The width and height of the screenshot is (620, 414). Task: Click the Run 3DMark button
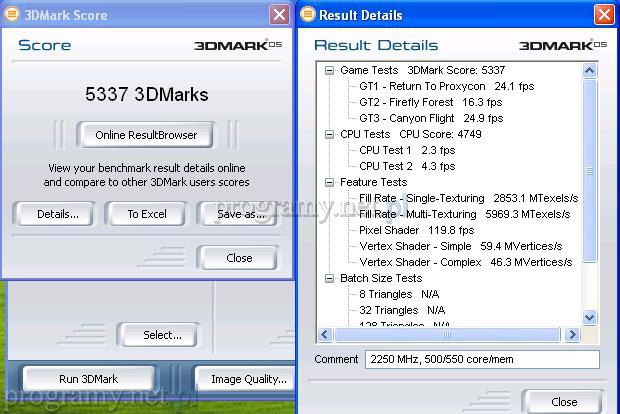point(88,379)
